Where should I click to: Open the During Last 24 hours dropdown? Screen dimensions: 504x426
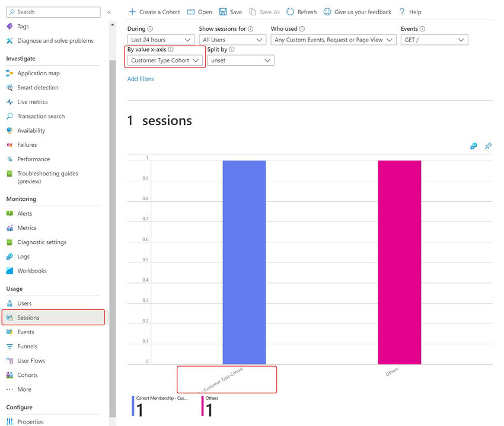pyautogui.click(x=161, y=40)
